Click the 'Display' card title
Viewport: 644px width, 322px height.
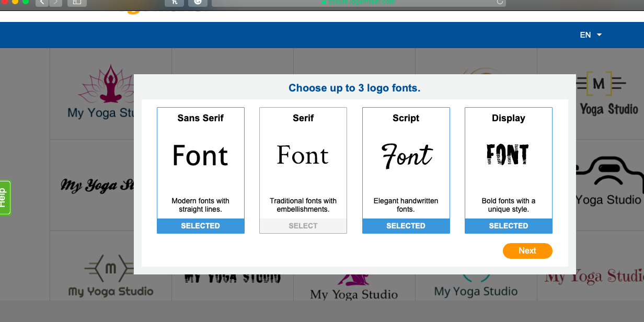(509, 118)
